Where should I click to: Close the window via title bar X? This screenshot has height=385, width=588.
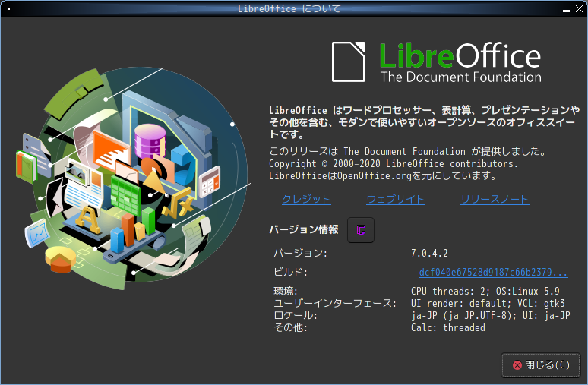coord(579,8)
